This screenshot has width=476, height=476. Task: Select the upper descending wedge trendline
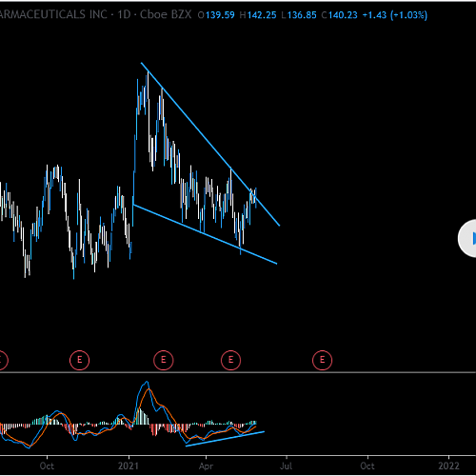point(210,144)
